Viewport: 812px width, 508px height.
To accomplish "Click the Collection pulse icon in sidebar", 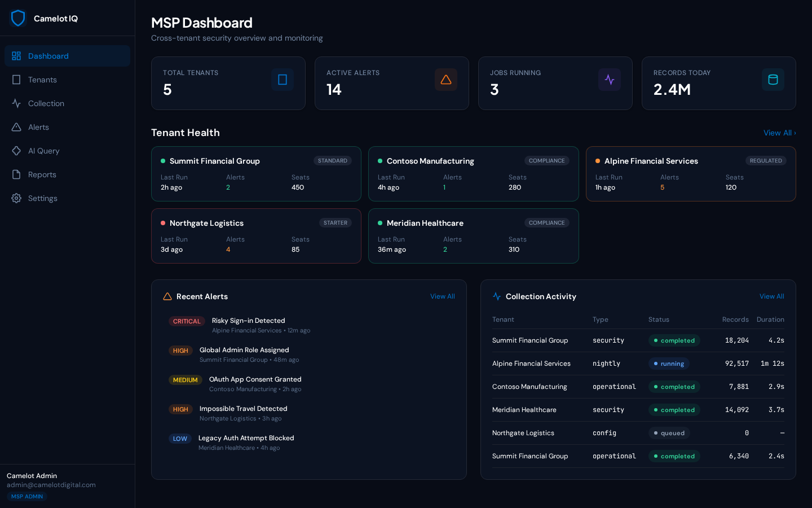I will (x=16, y=103).
